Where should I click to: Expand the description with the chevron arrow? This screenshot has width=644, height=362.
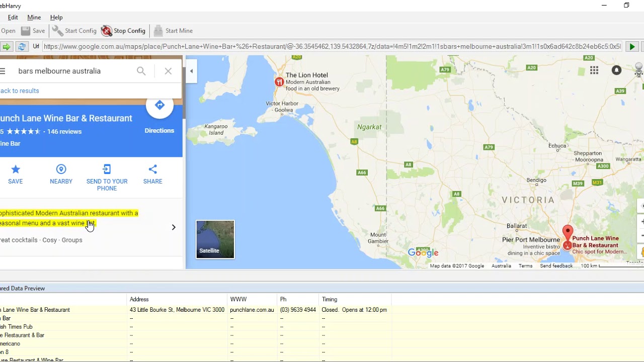click(x=174, y=227)
